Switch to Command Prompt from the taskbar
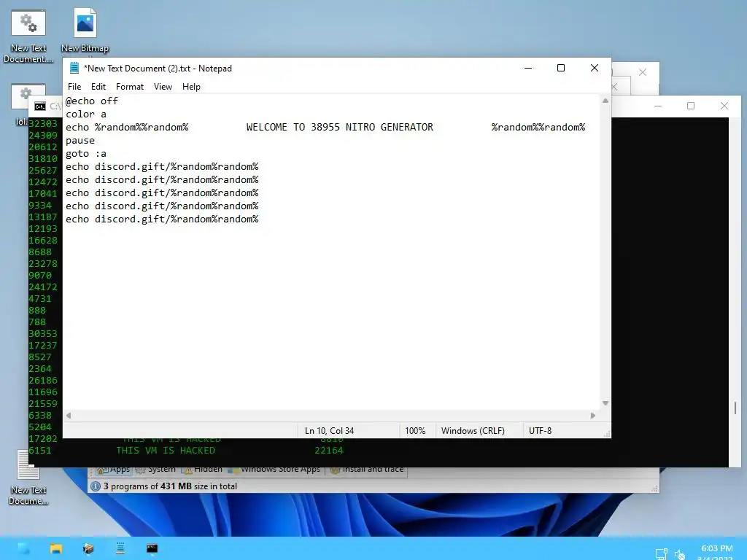The height and width of the screenshot is (560, 747). (x=152, y=548)
